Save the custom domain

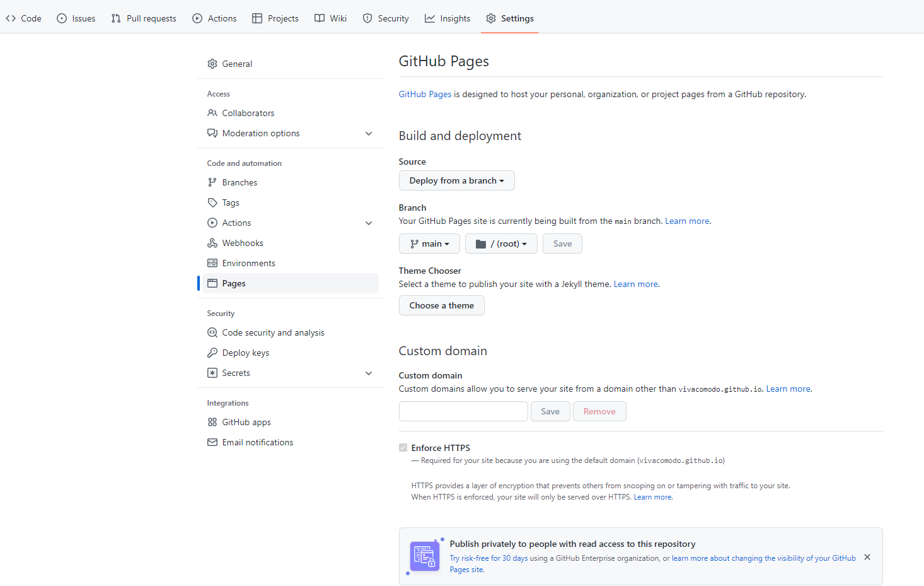(550, 411)
